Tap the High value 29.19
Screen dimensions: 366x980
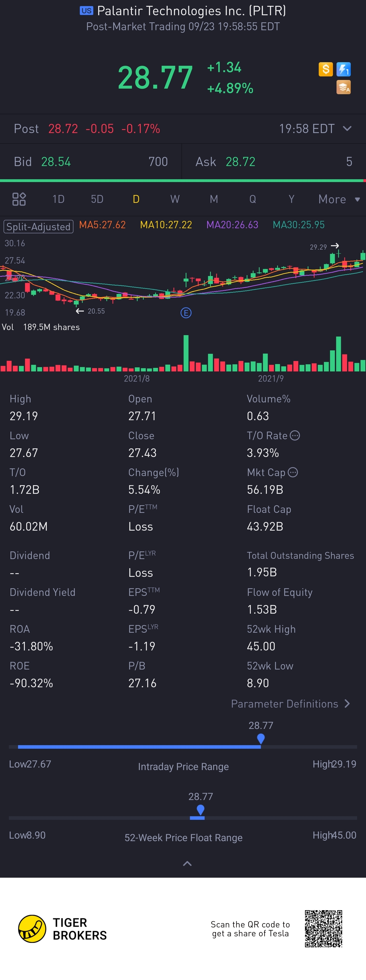24,416
